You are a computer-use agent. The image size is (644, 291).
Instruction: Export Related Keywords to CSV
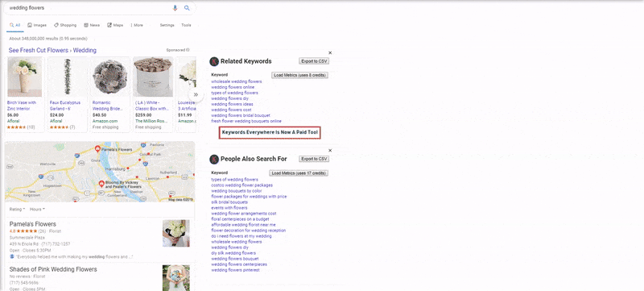[314, 61]
